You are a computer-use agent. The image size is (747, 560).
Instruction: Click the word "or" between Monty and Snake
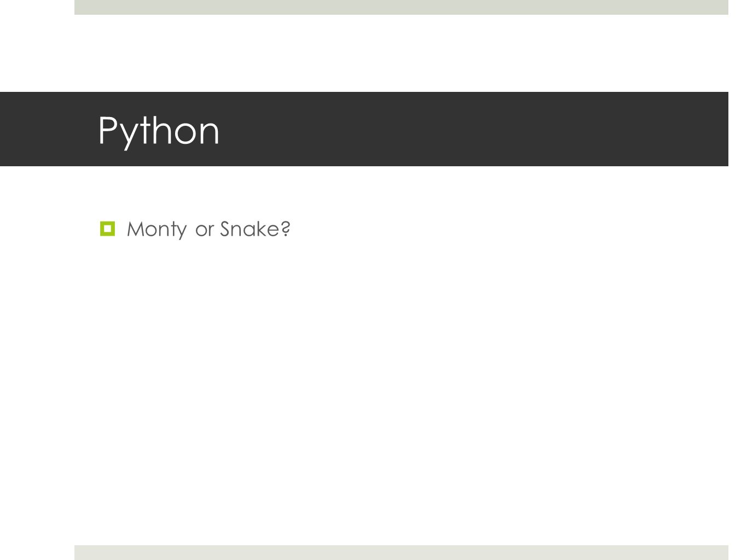point(204,230)
